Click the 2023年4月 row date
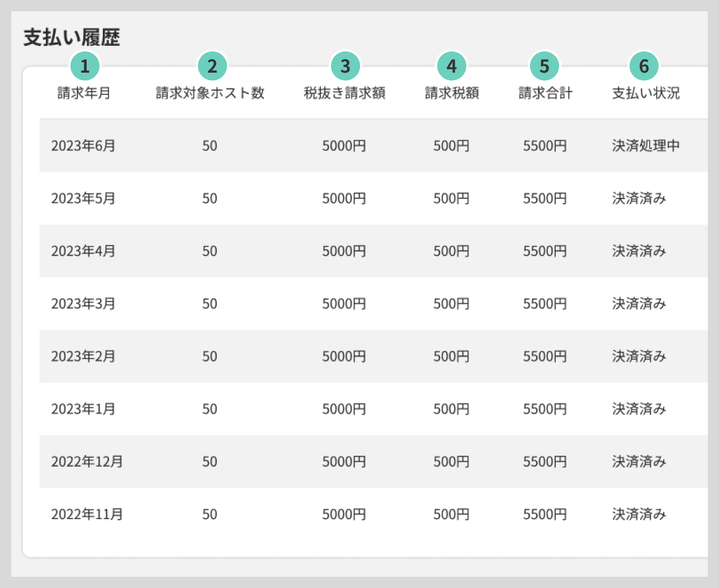Viewport: 719px width, 588px height. 83,251
